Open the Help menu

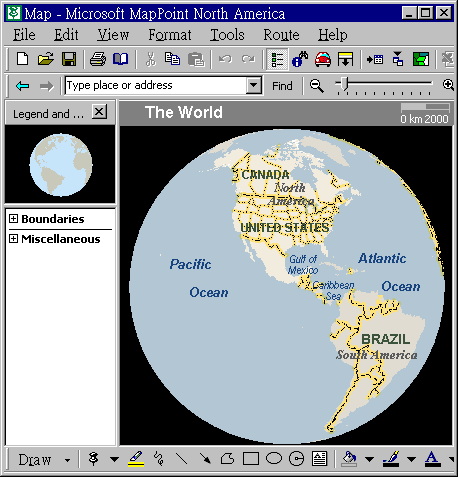tap(332, 35)
